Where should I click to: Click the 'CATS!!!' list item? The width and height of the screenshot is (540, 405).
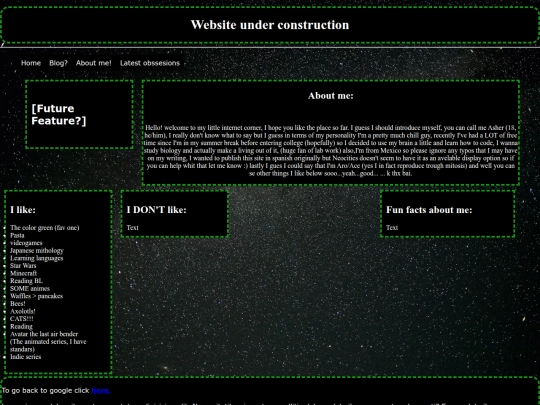22,319
